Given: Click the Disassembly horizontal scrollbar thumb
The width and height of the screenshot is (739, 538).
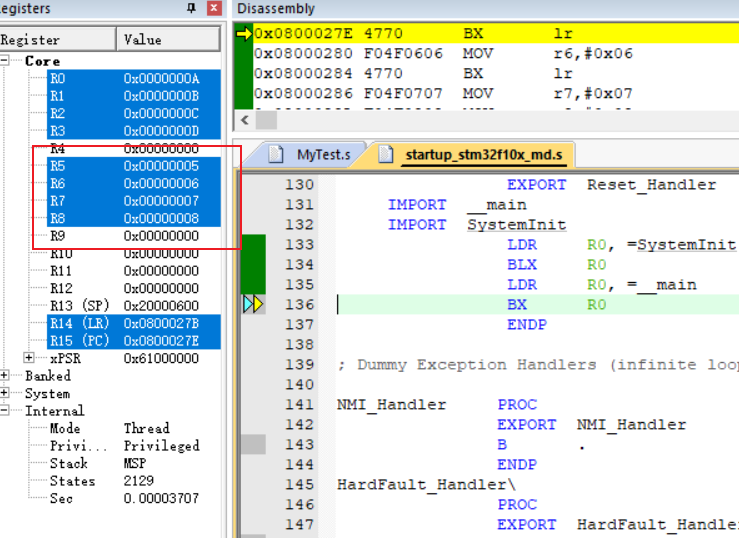Looking at the screenshot, I should pyautogui.click(x=266, y=120).
